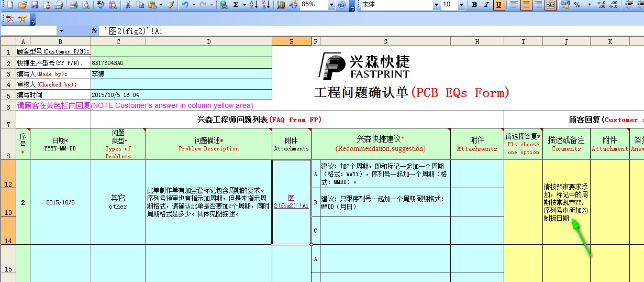Image resolution: width=644 pixels, height=282 pixels.
Task: Open Print Preview
Action: point(73,5)
